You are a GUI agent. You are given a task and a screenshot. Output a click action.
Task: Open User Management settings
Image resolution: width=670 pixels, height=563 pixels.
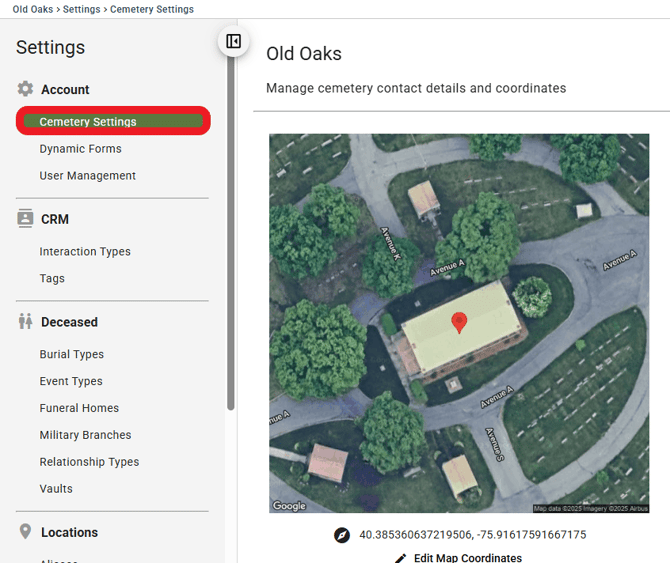88,176
